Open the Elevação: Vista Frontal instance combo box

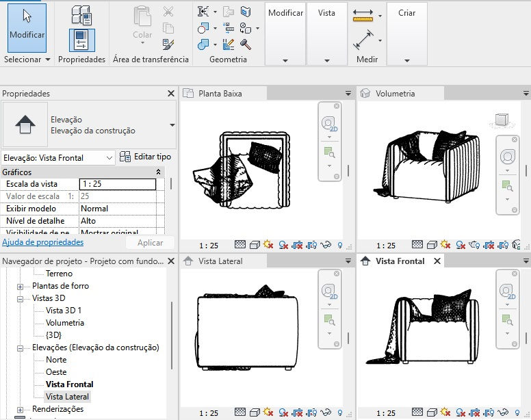(x=58, y=158)
